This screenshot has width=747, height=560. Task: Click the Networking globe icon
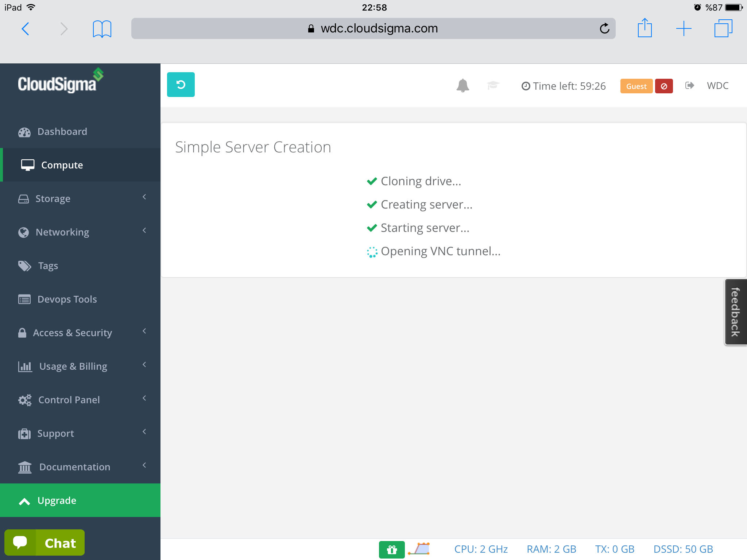tap(24, 232)
